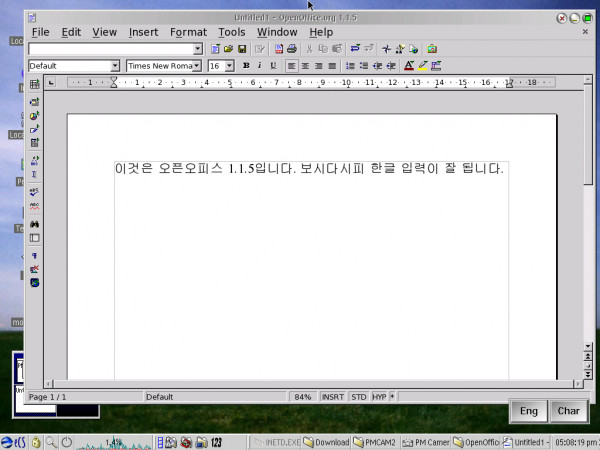Click the Spellcheck ABC icon in sidebar
Image resolution: width=600 pixels, height=450 pixels.
coord(35,191)
